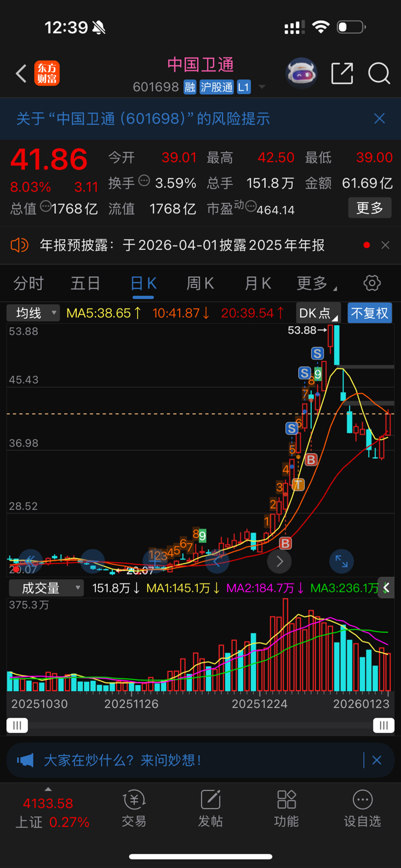Move chart left with the chevron circle
The height and width of the screenshot is (868, 401).
pos(217,561)
